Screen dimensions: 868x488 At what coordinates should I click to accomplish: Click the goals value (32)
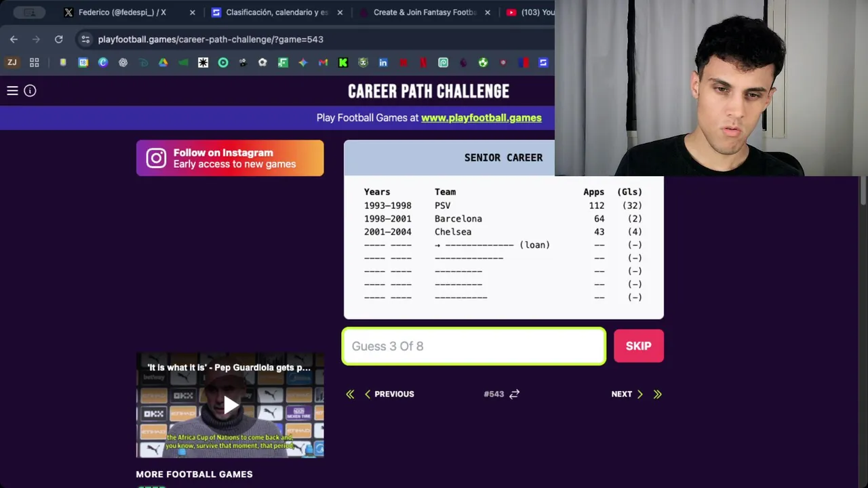pos(632,205)
